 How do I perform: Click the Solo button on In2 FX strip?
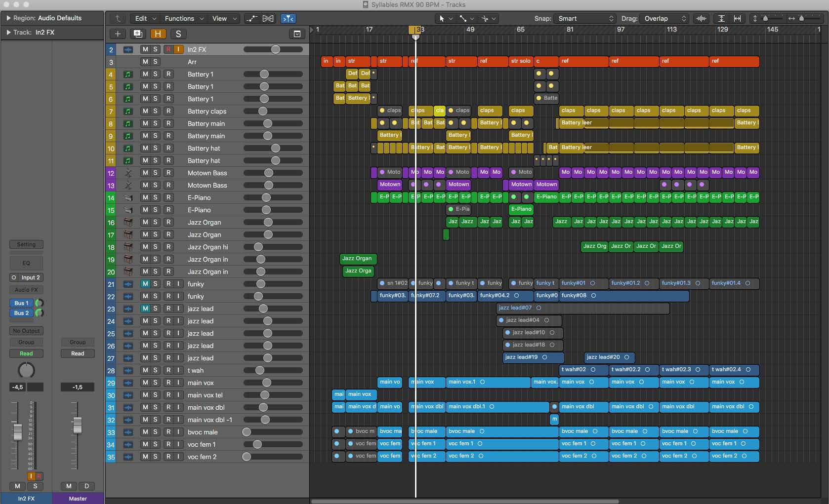(35, 486)
